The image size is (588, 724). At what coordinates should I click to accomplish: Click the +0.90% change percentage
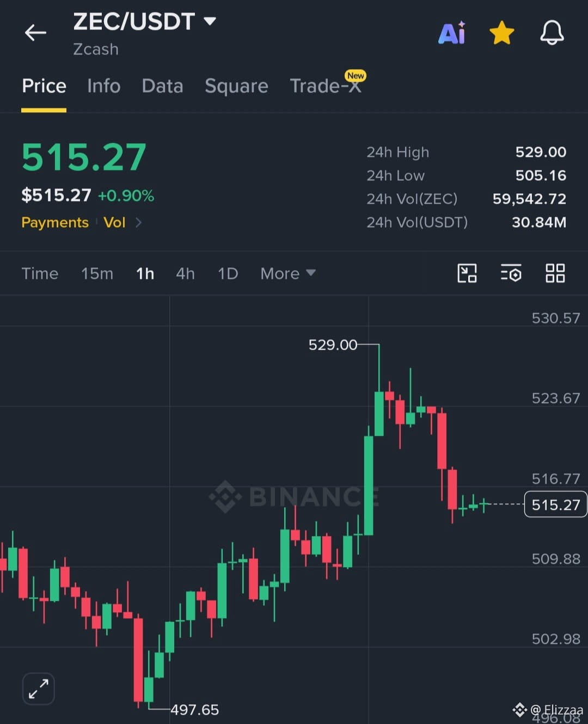(126, 196)
